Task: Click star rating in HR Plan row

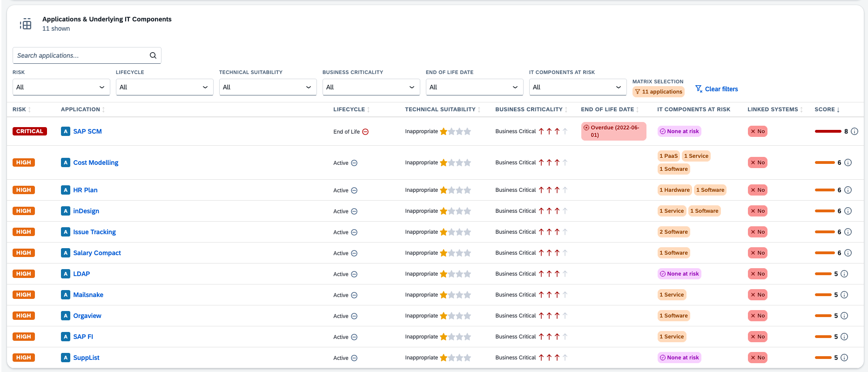Action: coord(455,190)
